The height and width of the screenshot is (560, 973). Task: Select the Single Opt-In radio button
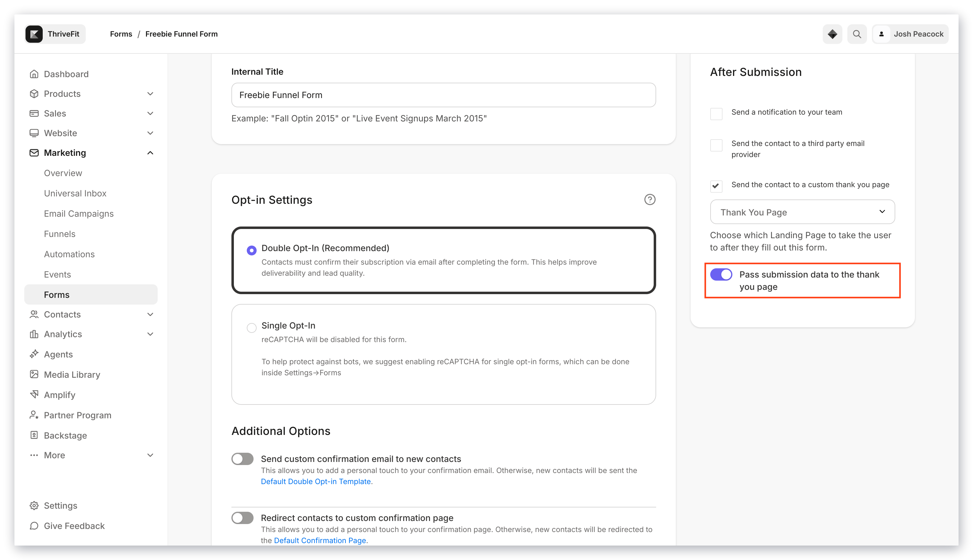(x=251, y=328)
